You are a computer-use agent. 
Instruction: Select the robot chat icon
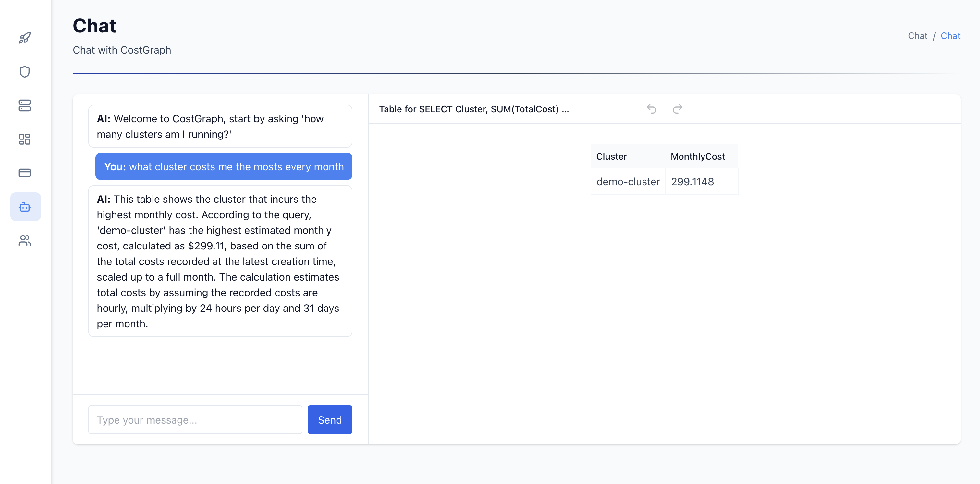(25, 207)
